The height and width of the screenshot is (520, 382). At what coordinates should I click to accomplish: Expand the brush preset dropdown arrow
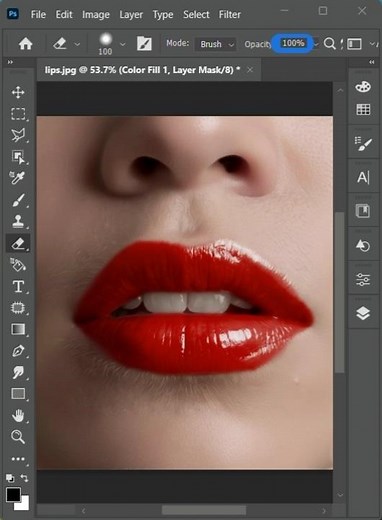click(x=122, y=44)
